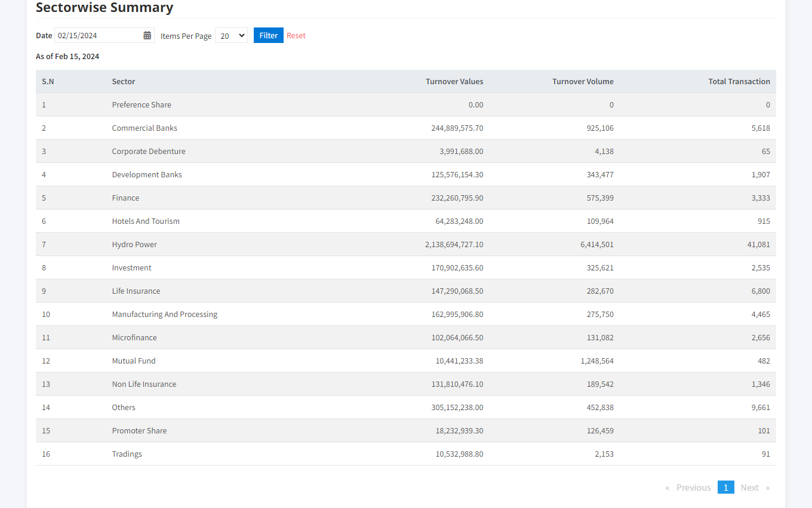The width and height of the screenshot is (812, 508).
Task: Go to the Previous page
Action: tap(693, 488)
